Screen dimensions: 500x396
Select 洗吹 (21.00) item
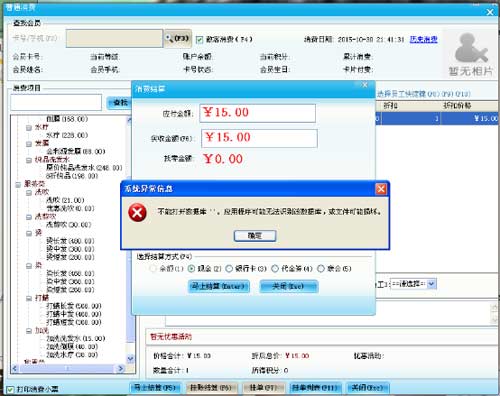pos(65,200)
